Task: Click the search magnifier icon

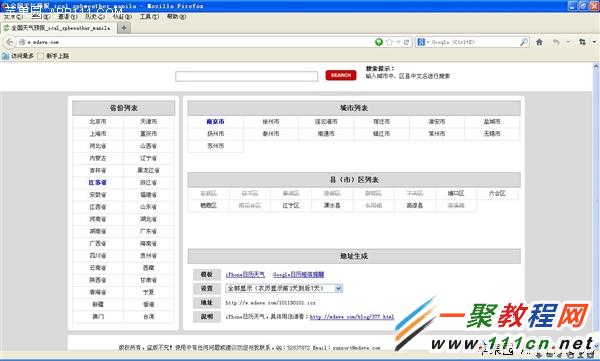Action: (x=524, y=42)
